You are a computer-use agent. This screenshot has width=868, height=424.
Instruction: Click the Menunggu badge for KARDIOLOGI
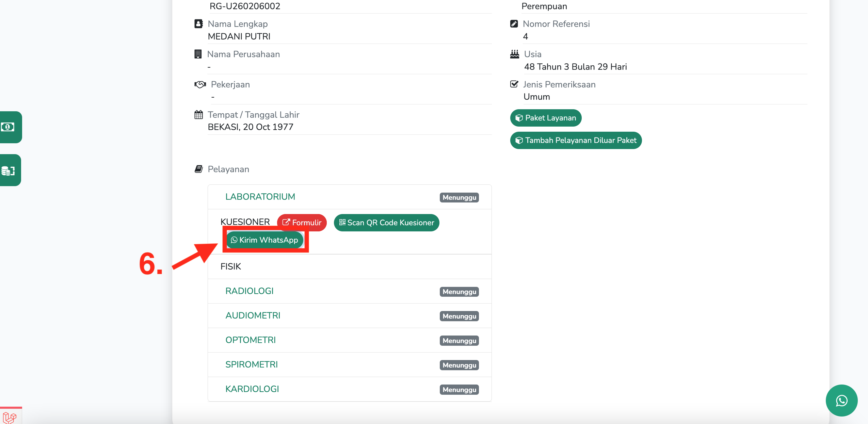point(459,390)
